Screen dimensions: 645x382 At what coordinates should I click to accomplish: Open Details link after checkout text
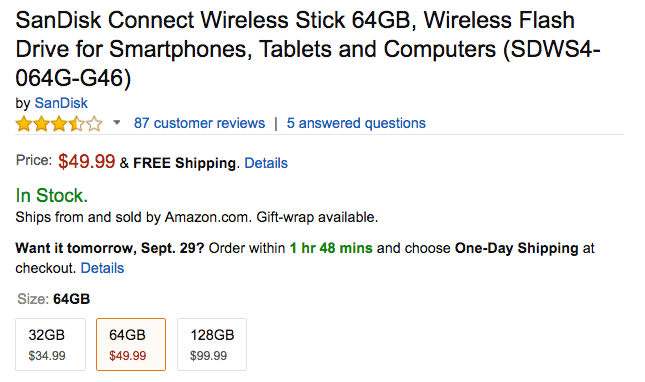pyautogui.click(x=102, y=268)
